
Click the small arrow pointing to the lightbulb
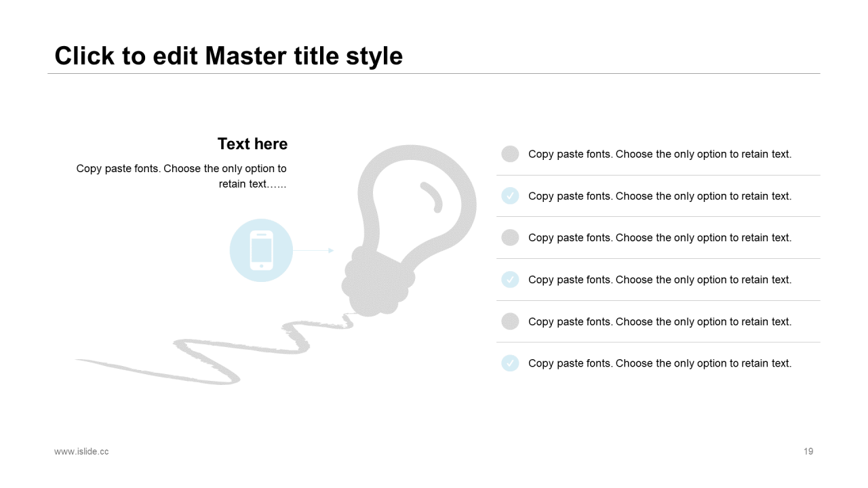point(313,251)
